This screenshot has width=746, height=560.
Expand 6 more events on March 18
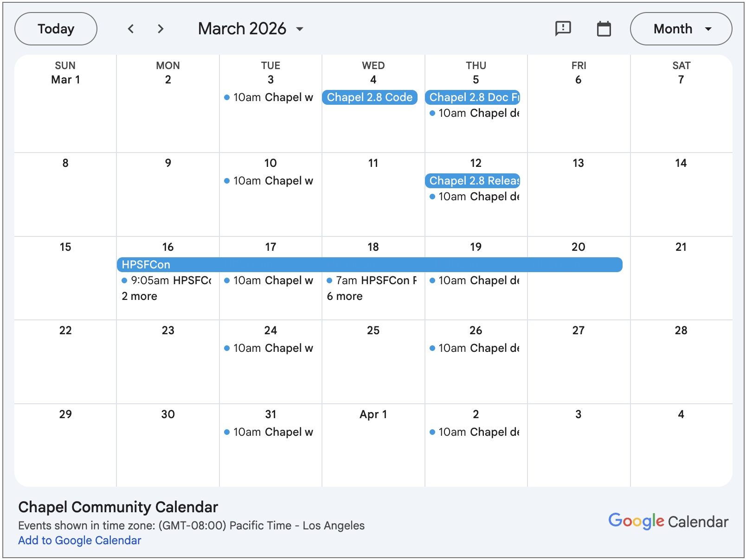tap(345, 296)
